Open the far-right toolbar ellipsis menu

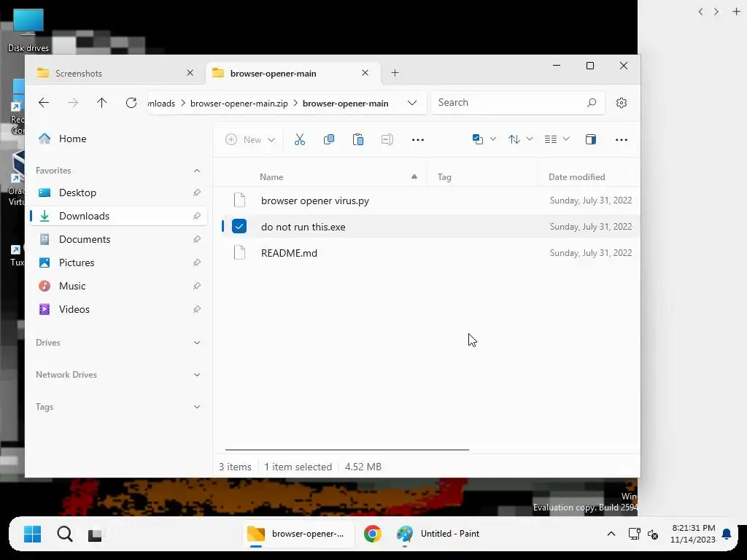click(622, 139)
